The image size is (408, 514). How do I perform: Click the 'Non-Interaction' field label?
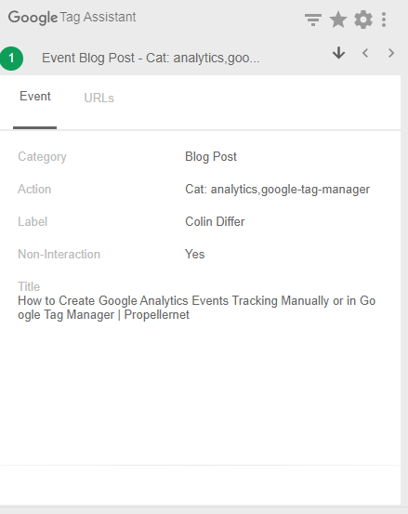tap(59, 254)
